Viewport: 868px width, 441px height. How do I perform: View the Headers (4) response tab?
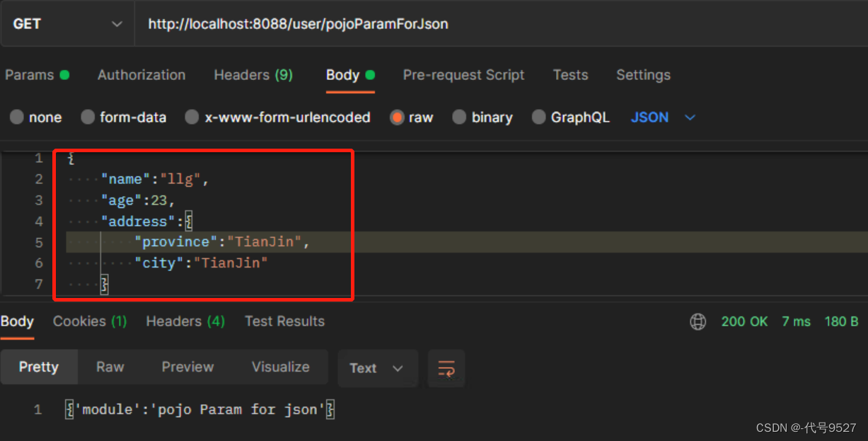tap(185, 321)
